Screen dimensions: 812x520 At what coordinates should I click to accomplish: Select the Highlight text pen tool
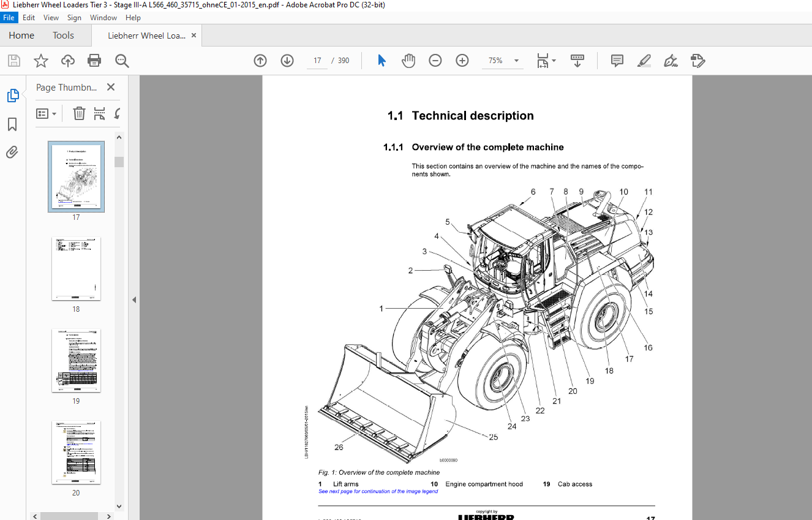coord(644,61)
